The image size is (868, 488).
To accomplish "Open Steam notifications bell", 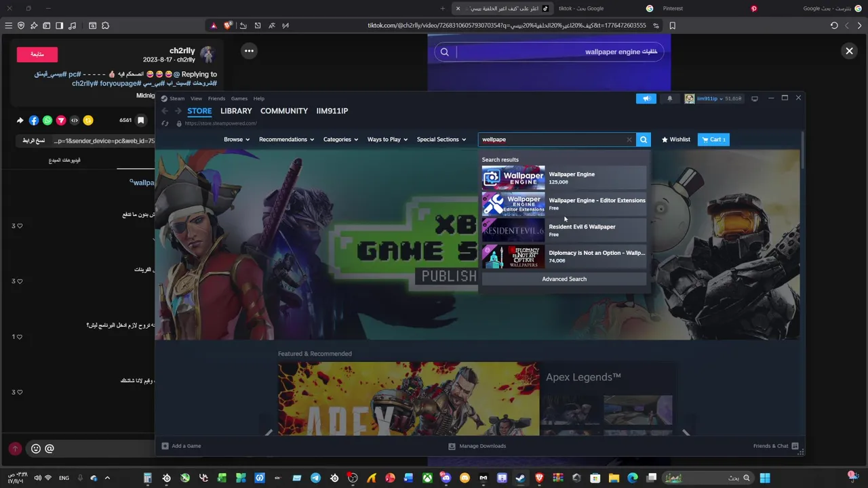I will 670,99.
